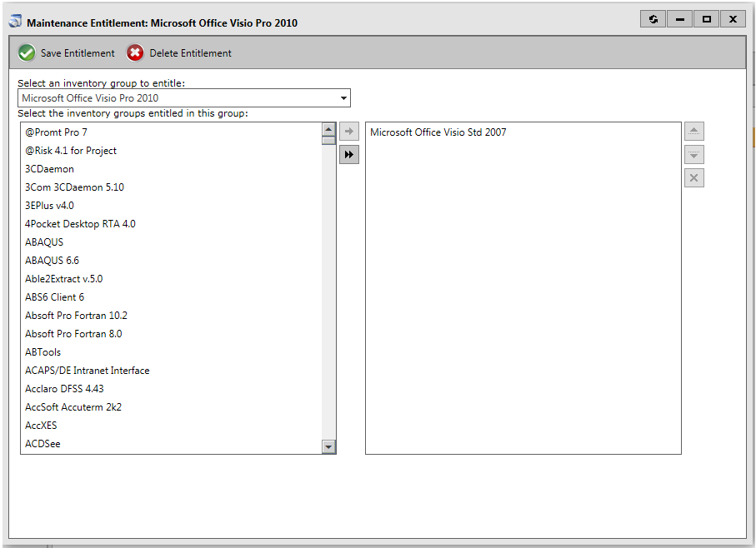Click the single right arrow add button
Screen dimensions: 756x548
tap(349, 132)
